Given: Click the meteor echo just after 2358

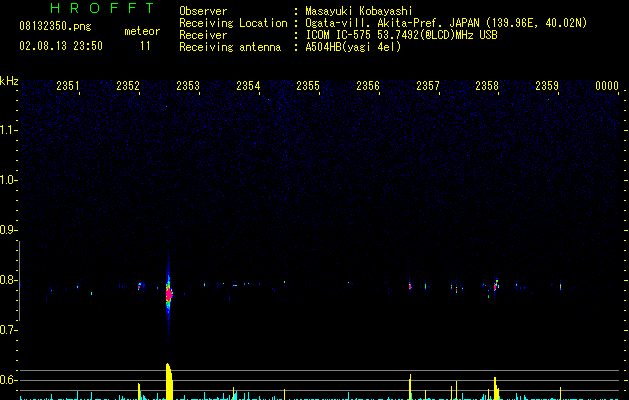Looking at the screenshot, I should click(496, 285).
